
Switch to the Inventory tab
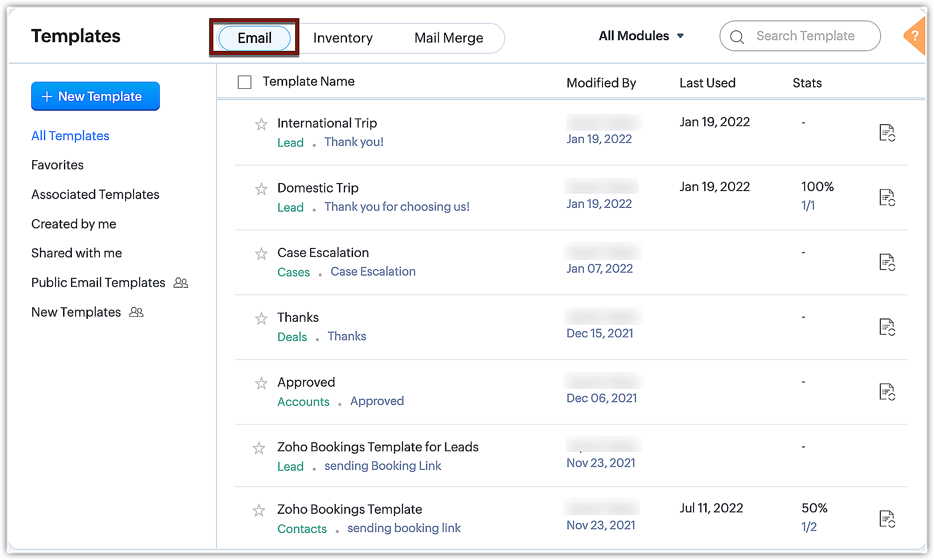(x=343, y=38)
